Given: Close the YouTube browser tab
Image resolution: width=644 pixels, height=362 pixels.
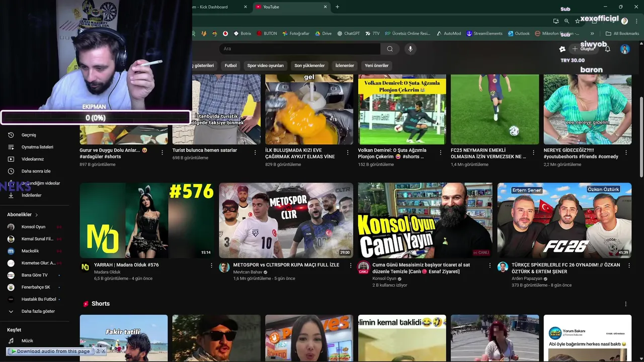Looking at the screenshot, I should (x=326, y=7).
